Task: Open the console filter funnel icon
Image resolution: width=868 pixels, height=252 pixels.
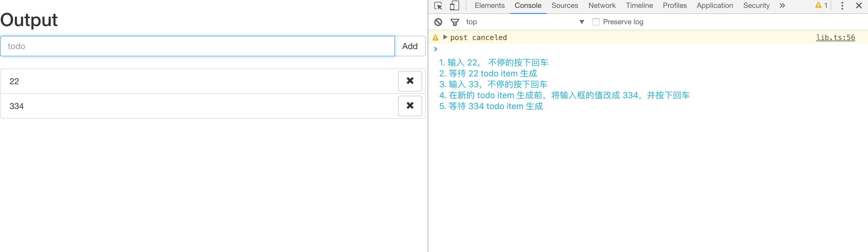Action: (455, 22)
